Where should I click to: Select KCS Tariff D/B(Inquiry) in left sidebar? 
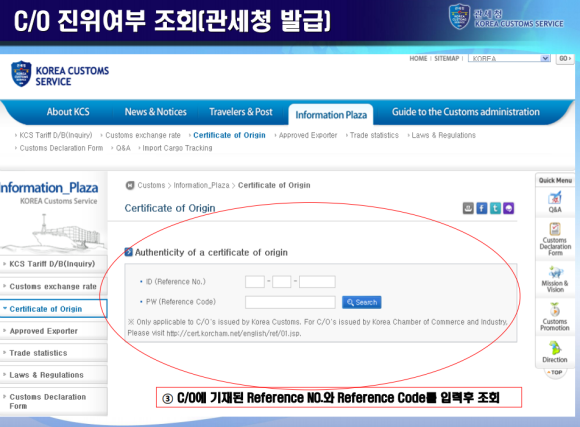54,264
